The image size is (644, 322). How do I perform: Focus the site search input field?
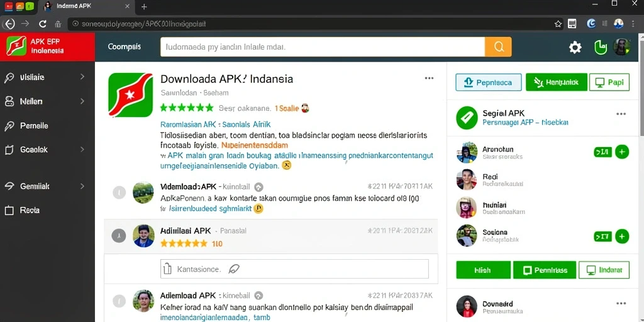(323, 47)
